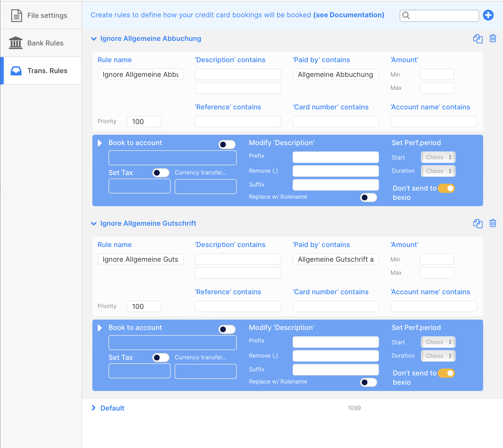Toggle Replace w/ Rulename in Gutschrift rule
Image resolution: width=503 pixels, height=448 pixels.
tap(368, 382)
